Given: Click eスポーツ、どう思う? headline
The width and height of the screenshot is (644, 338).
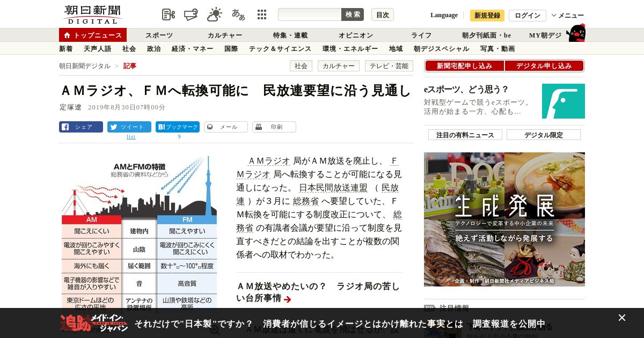Looking at the screenshot, I should click(x=466, y=90).
